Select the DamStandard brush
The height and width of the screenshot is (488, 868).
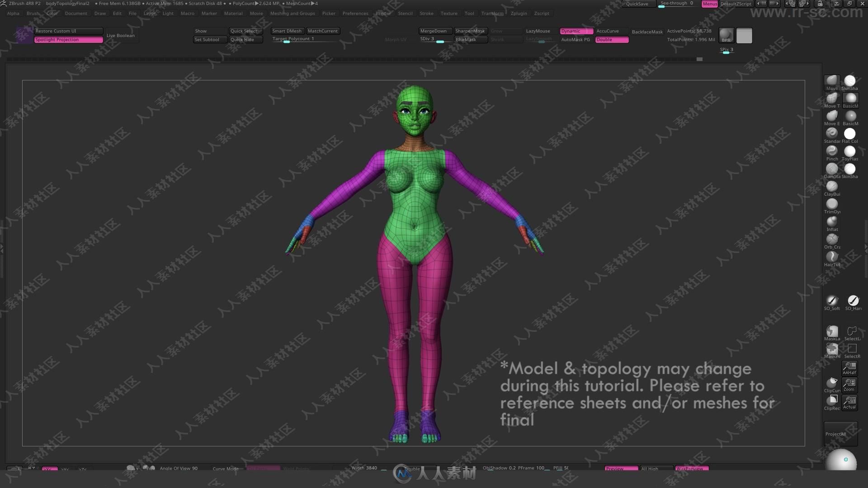832,170
